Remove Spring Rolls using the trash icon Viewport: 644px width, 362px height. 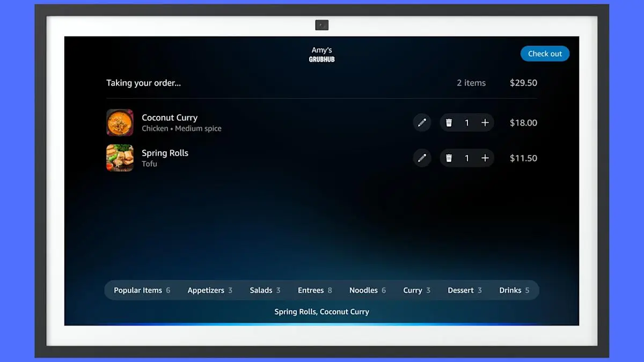[x=449, y=158]
